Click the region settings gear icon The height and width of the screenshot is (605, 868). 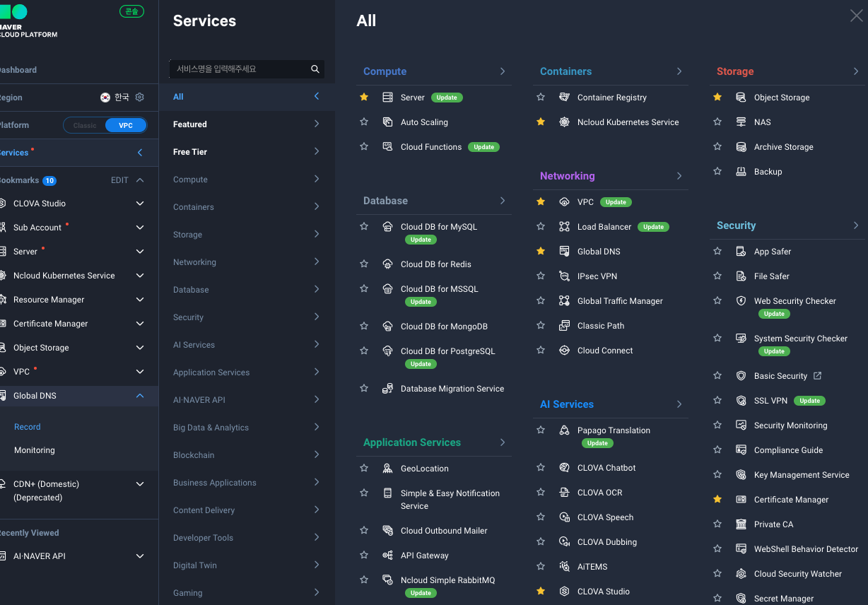tap(139, 98)
